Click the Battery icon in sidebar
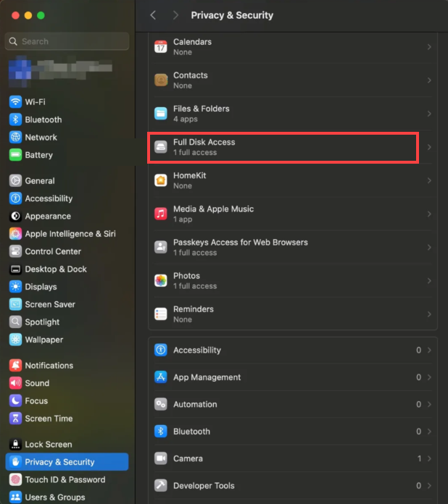 tap(15, 155)
